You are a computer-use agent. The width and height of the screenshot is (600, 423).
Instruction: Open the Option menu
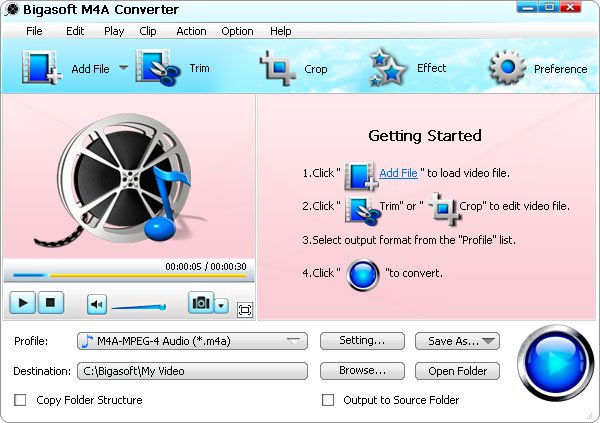point(237,31)
